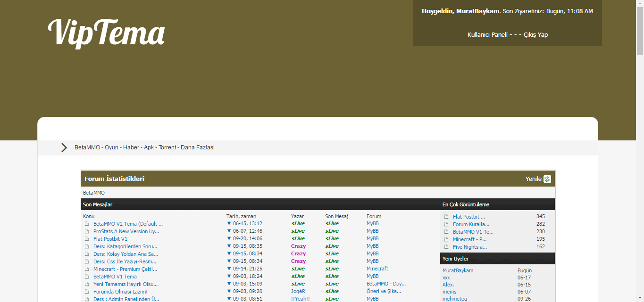This screenshot has height=302, width=644.
Task: Open Minecraft forum link in Forum column
Action: tap(377, 269)
